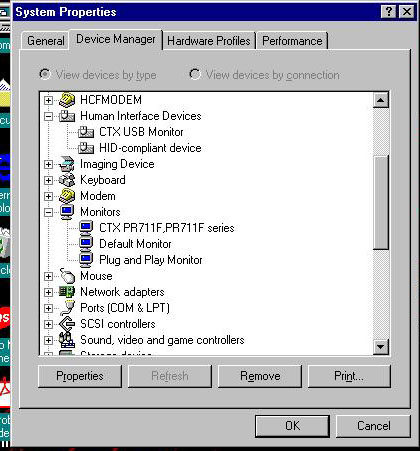The image size is (420, 451).
Task: Select the 'SCSI controllers' label
Action: pyautogui.click(x=118, y=324)
